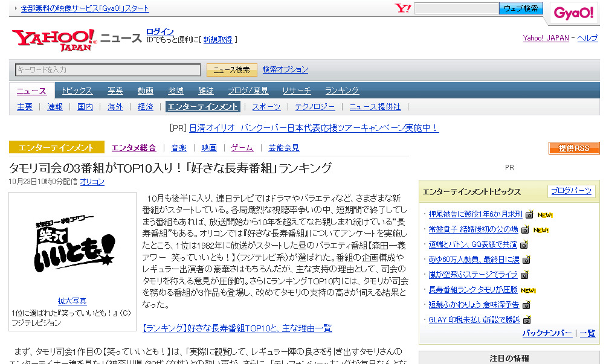609x364 pixels.
Task: Click the ウェブ検索 button
Action: tap(521, 8)
